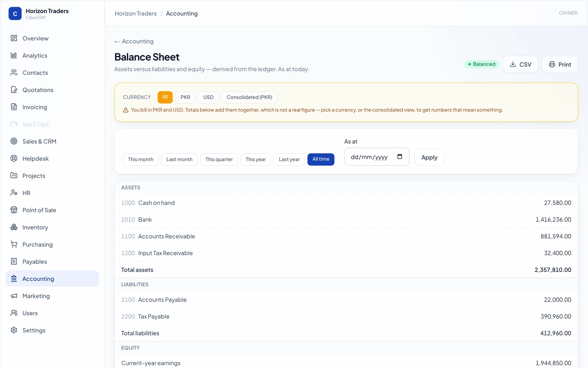This screenshot has width=588, height=368.
Task: Click the Sales & CRM target icon
Action: point(14,141)
